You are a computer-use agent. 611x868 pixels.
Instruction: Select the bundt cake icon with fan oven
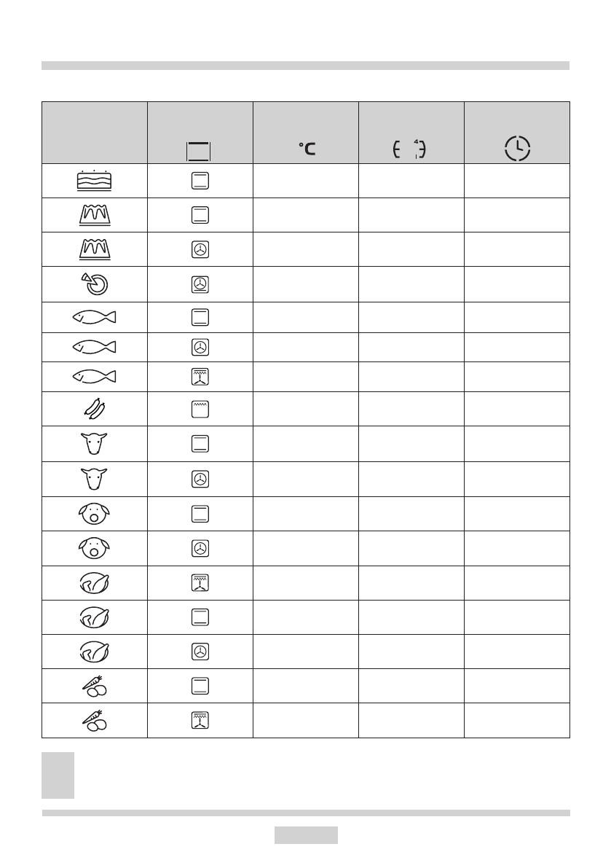click(94, 249)
